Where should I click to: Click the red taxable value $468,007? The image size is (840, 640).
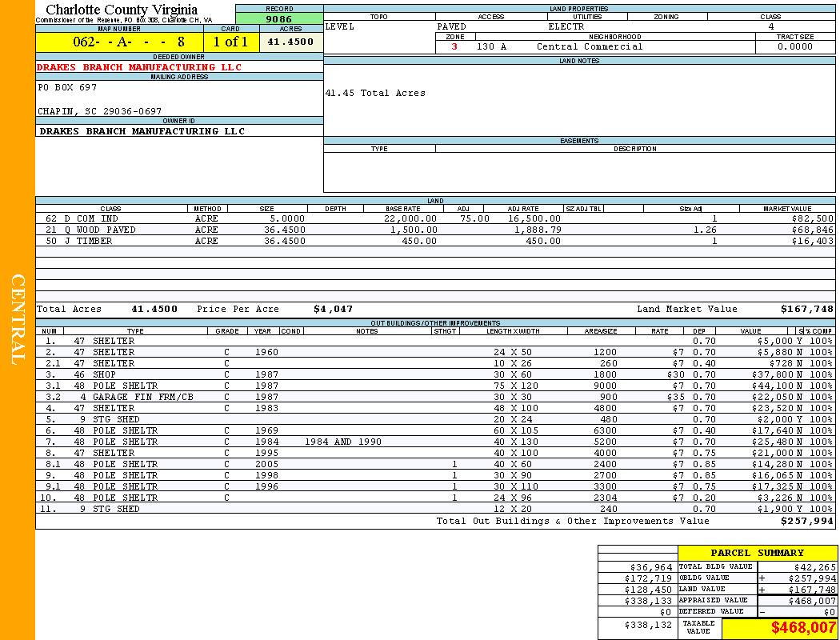pos(803,628)
